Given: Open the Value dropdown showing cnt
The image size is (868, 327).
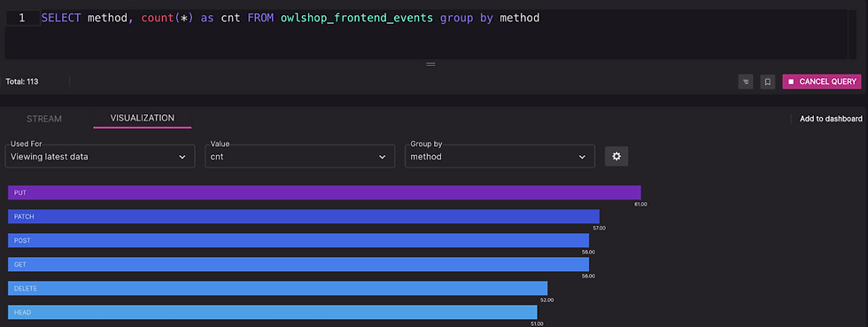Looking at the screenshot, I should (300, 156).
